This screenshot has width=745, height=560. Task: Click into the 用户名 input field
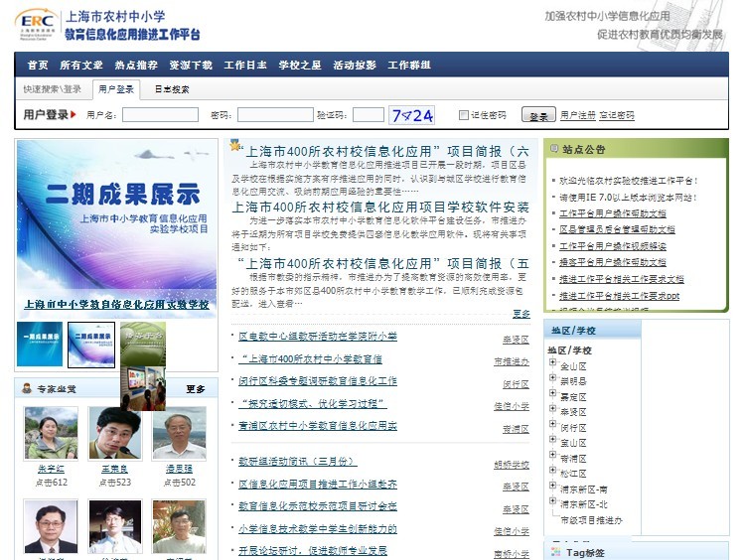click(x=160, y=115)
